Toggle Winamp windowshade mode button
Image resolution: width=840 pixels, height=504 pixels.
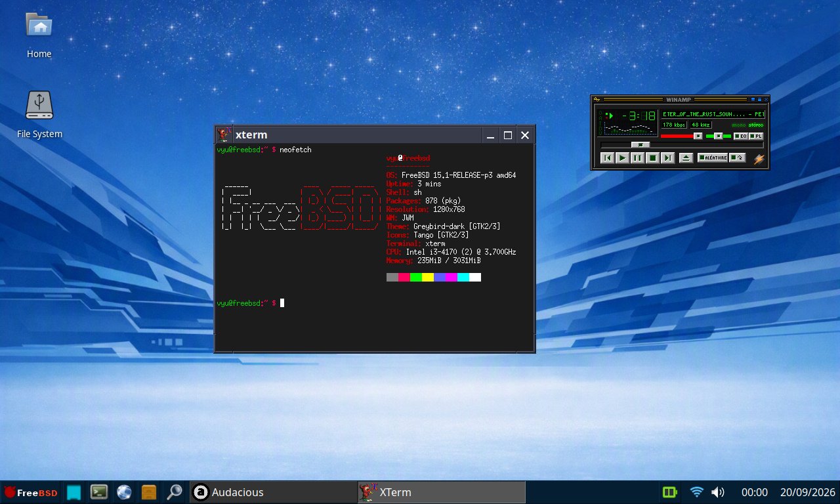(759, 99)
